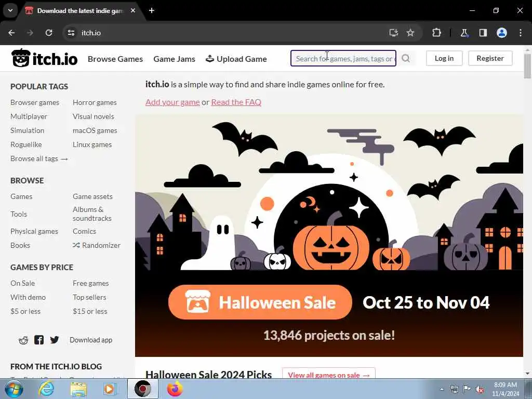Viewport: 532px width, 399px height.
Task: Open Chrome Labs flask icon
Action: tap(464, 33)
